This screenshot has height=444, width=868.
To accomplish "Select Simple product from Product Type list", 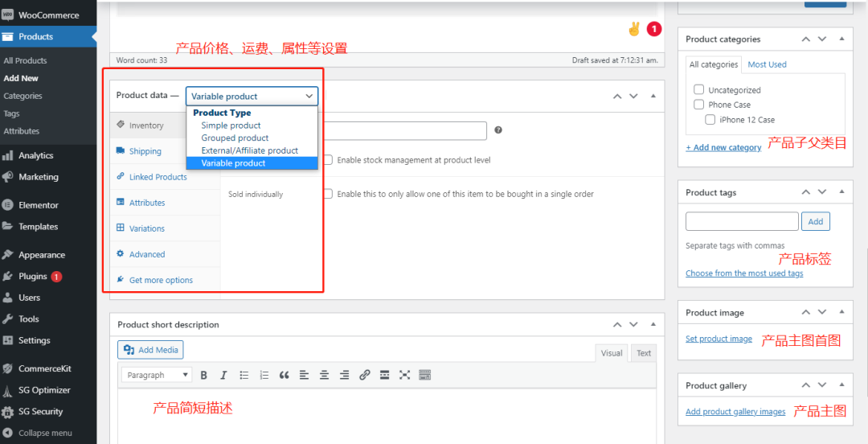I will click(231, 125).
